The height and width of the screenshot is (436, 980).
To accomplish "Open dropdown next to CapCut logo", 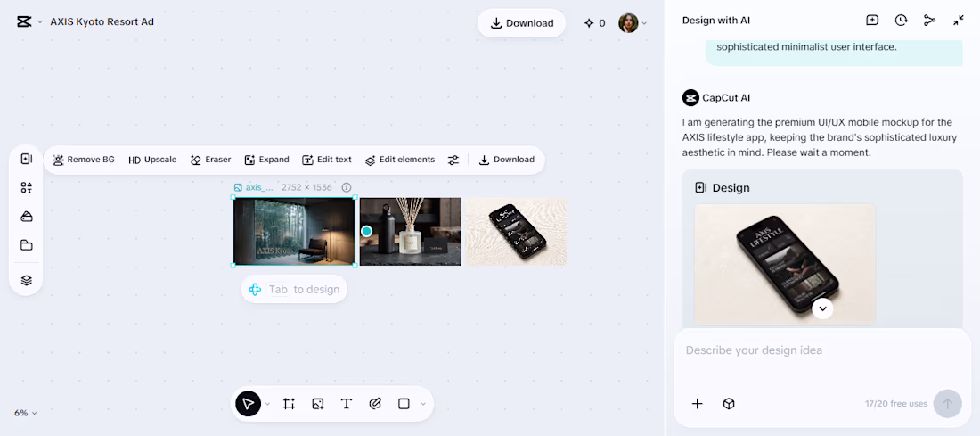I will click(x=40, y=22).
